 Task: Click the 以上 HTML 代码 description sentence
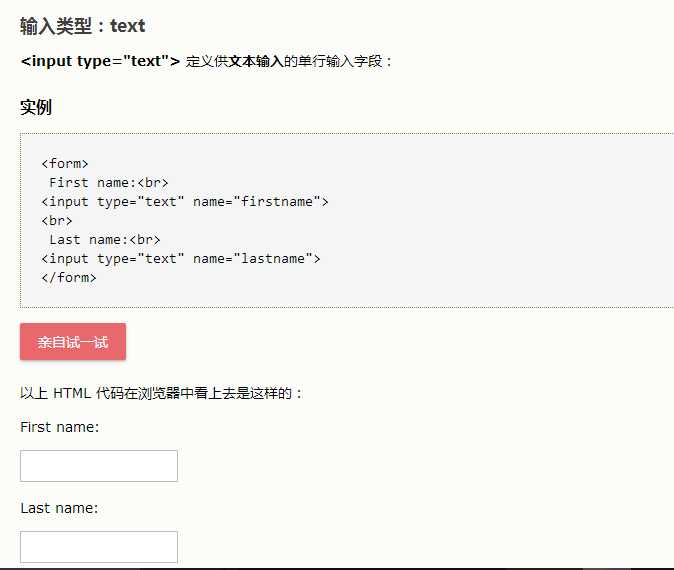pyautogui.click(x=160, y=393)
